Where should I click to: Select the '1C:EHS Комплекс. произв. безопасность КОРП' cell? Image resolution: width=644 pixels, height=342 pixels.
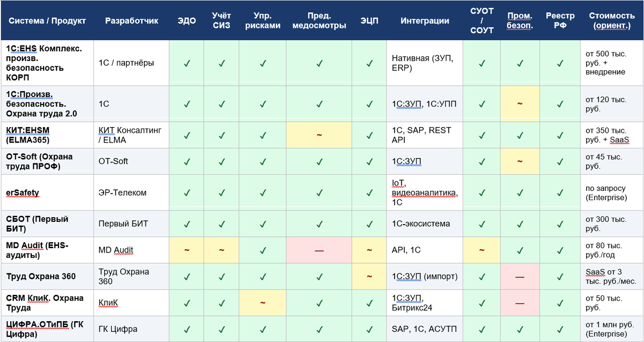[47, 63]
